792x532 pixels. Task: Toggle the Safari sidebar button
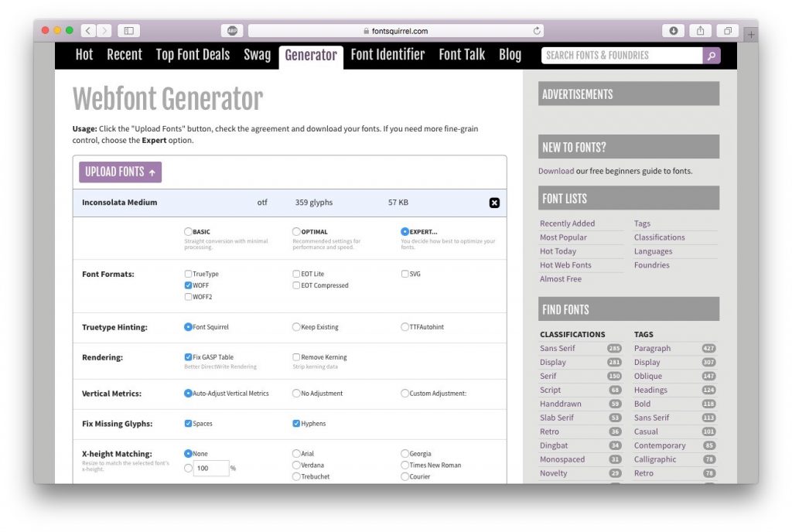click(129, 31)
